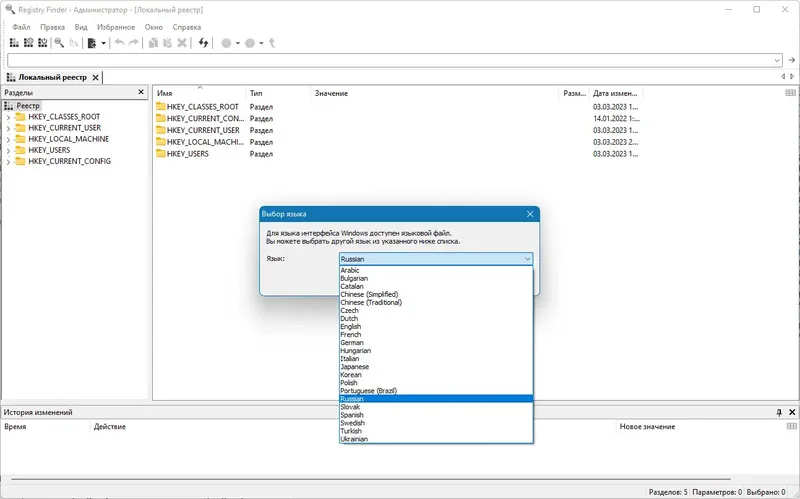The width and height of the screenshot is (800, 499).
Task: Close the Выбор языка dialog
Action: pyautogui.click(x=530, y=214)
